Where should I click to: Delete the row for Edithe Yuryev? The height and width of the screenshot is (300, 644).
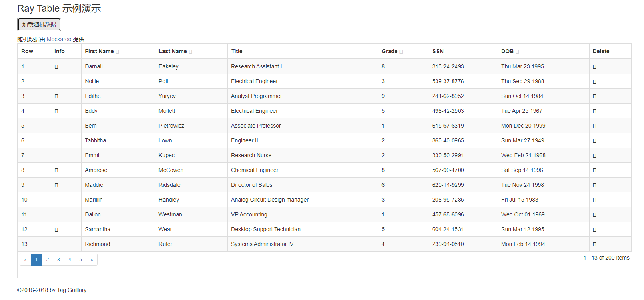coord(594,96)
